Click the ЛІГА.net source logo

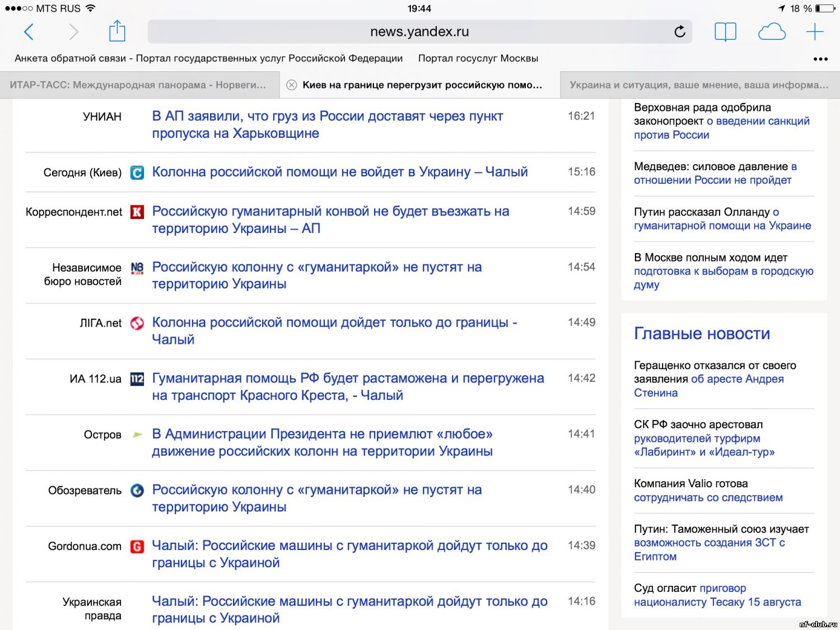[x=137, y=323]
